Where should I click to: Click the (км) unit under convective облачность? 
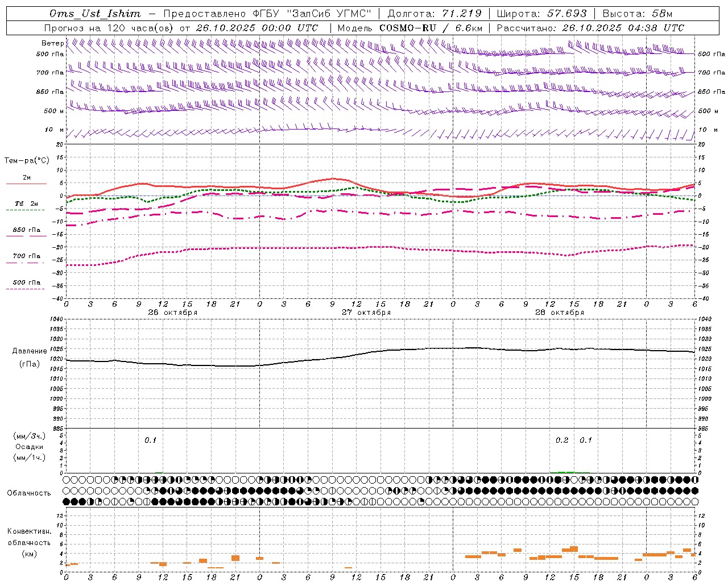[29, 554]
